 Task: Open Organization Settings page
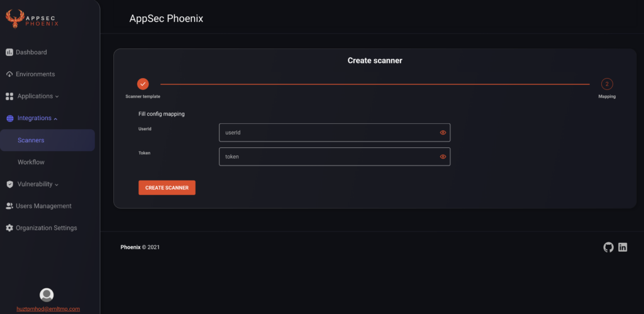point(47,228)
